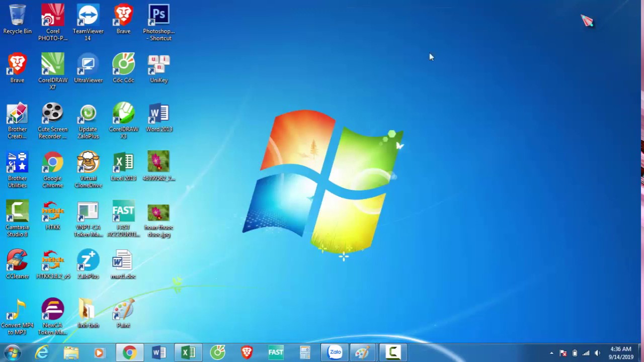Open Zalo from the taskbar

[335, 353]
